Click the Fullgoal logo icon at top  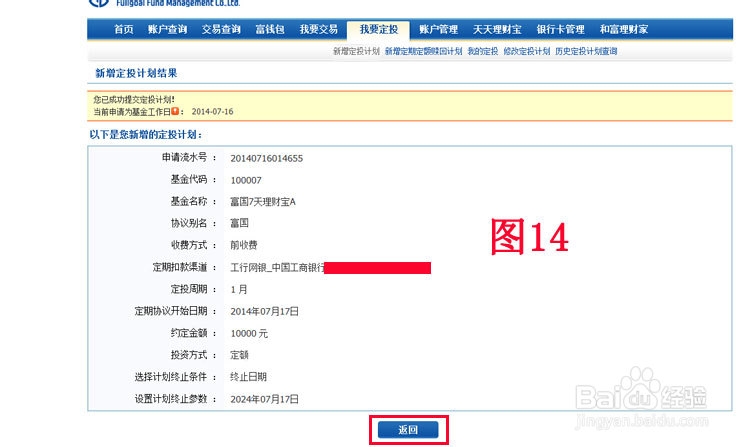[x=99, y=3]
